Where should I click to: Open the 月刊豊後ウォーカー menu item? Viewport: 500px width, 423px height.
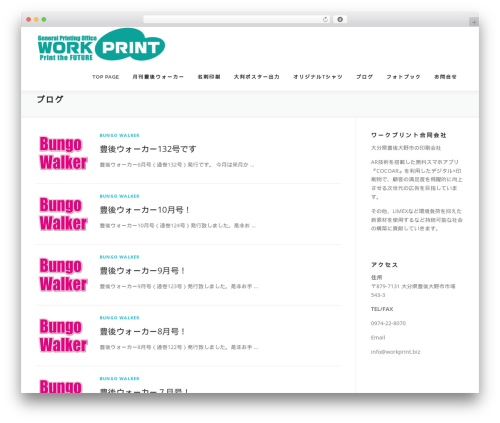pos(158,77)
